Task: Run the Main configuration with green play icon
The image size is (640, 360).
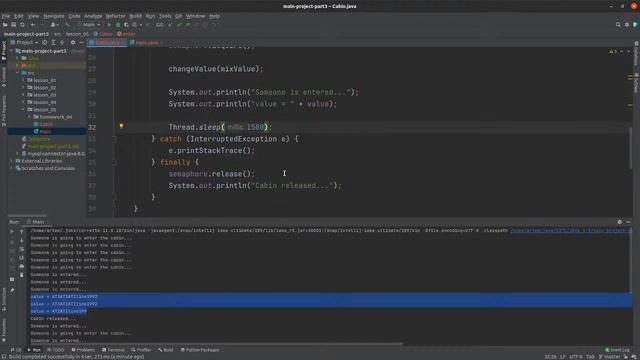Action: click(x=109, y=25)
